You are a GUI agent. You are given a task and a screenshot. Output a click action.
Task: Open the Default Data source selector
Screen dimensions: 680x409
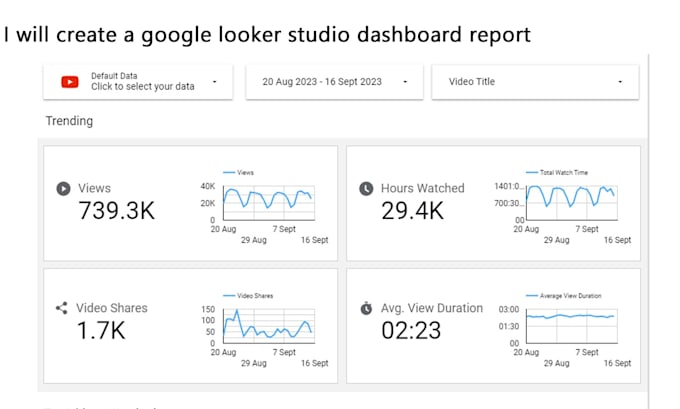pos(138,82)
